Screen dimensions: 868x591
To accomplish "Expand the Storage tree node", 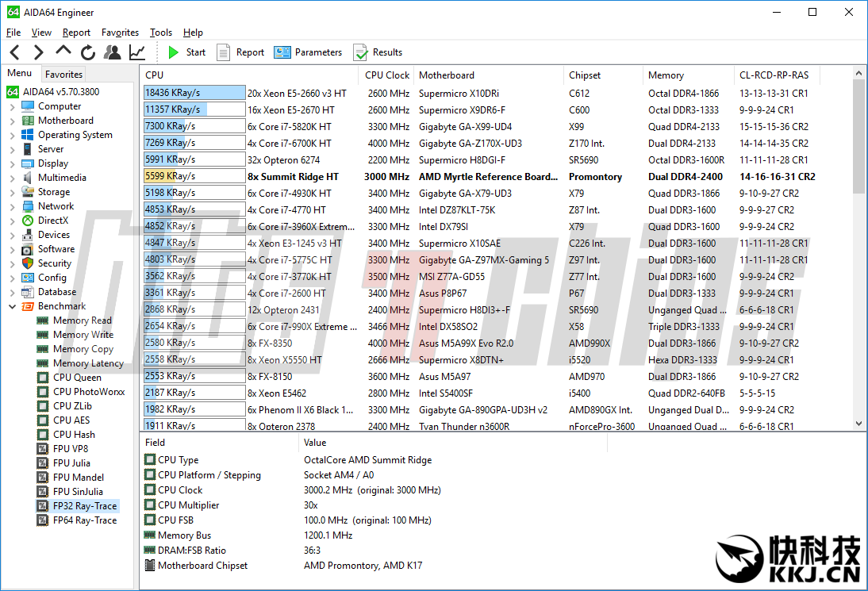I will click(x=12, y=192).
